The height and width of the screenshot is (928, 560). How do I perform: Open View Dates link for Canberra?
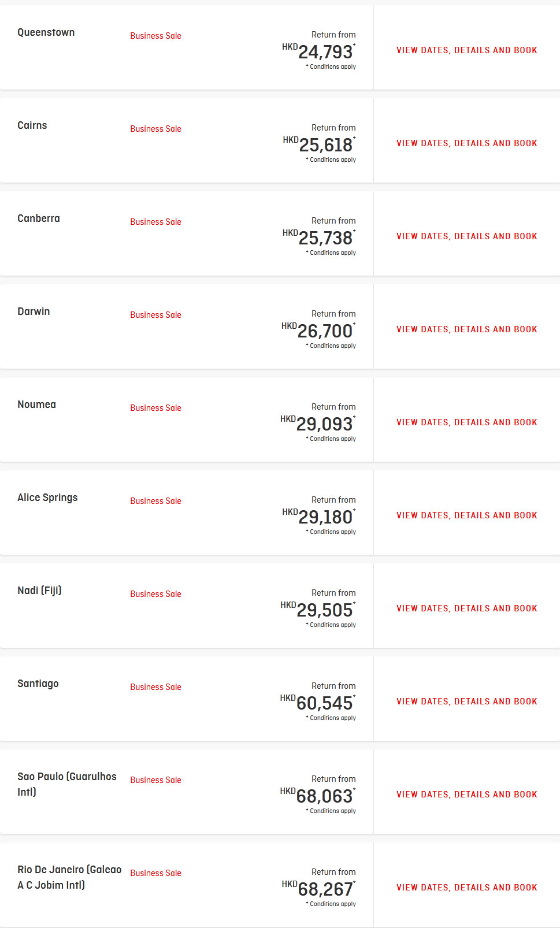[467, 236]
